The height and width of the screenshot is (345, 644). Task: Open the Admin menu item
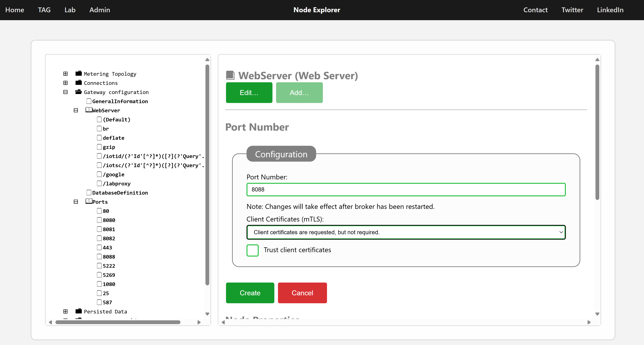100,10
